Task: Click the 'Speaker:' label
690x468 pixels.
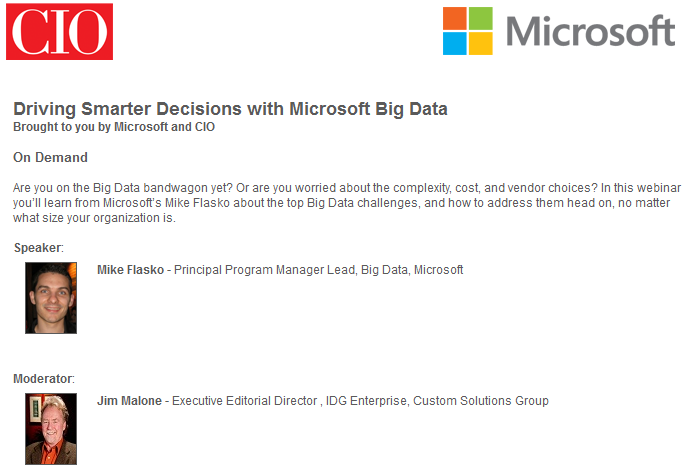Action: pyautogui.click(x=39, y=248)
